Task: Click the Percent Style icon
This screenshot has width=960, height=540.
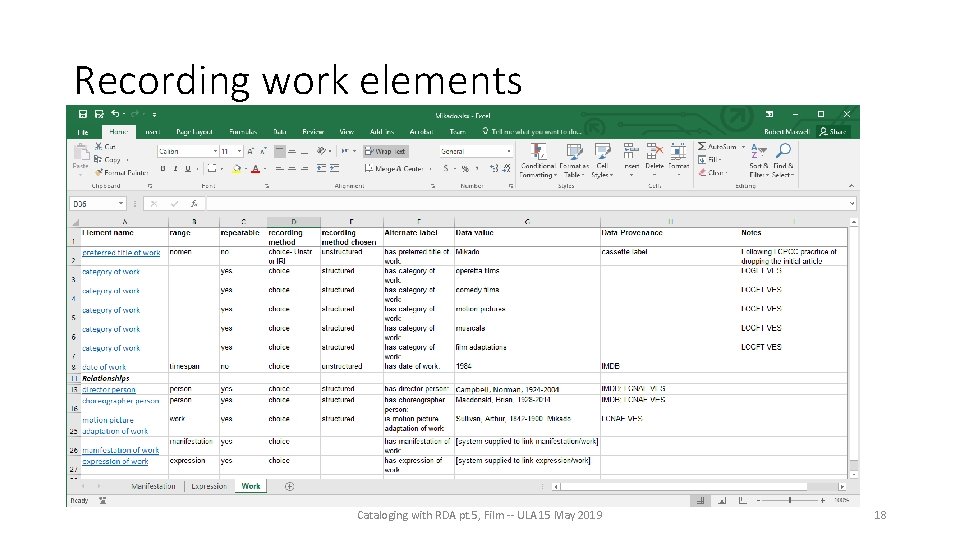Action: [x=465, y=168]
